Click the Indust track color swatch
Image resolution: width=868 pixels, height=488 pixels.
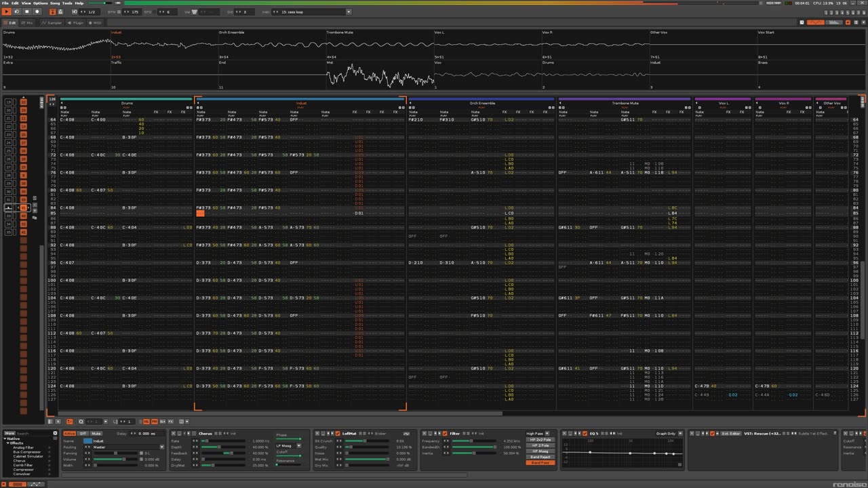[87, 441]
